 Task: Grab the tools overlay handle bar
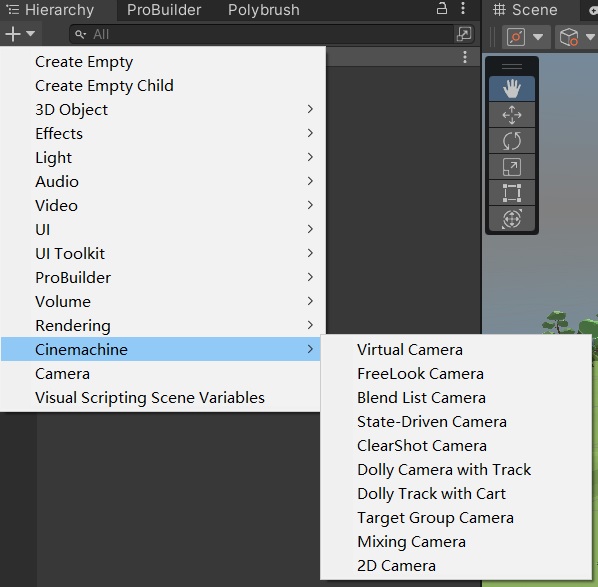[x=512, y=66]
